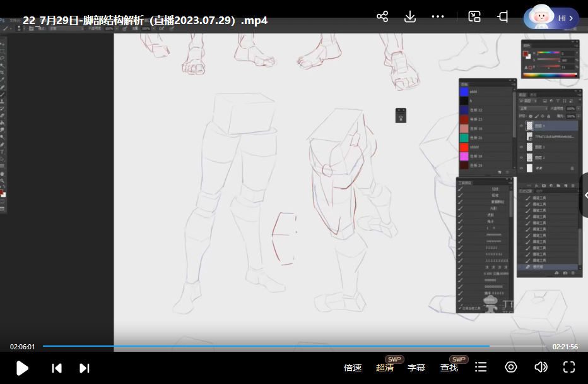
Task: Enter fullscreen mode
Action: (x=569, y=368)
